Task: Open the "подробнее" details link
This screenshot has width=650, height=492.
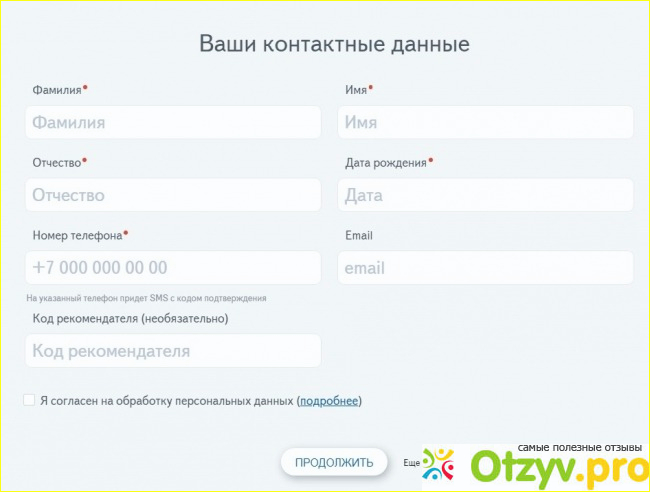Action: tap(329, 401)
